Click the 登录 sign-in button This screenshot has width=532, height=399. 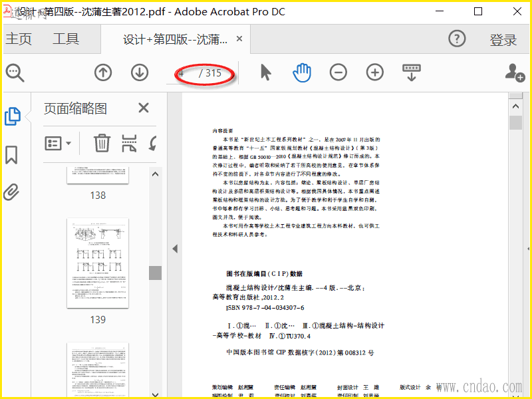503,40
